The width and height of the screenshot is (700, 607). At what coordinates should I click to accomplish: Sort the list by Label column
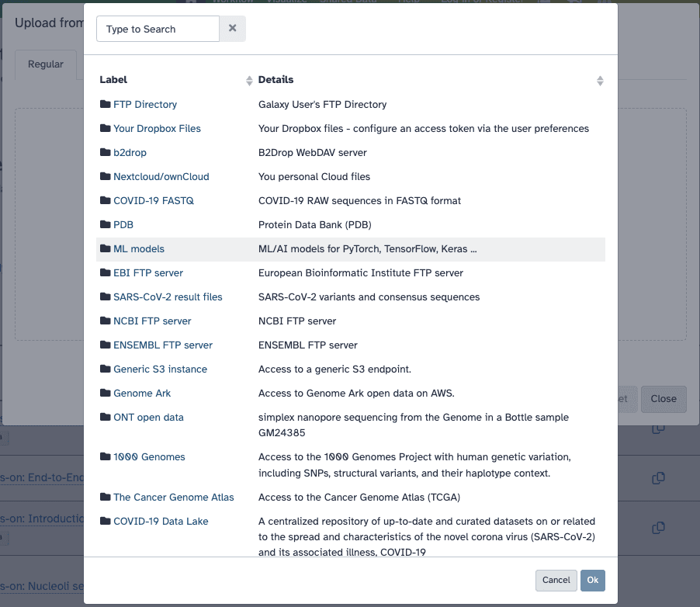(x=249, y=80)
